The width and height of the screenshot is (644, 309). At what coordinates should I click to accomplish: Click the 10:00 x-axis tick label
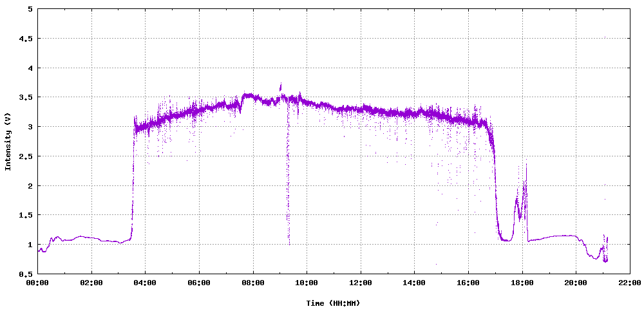point(307,283)
